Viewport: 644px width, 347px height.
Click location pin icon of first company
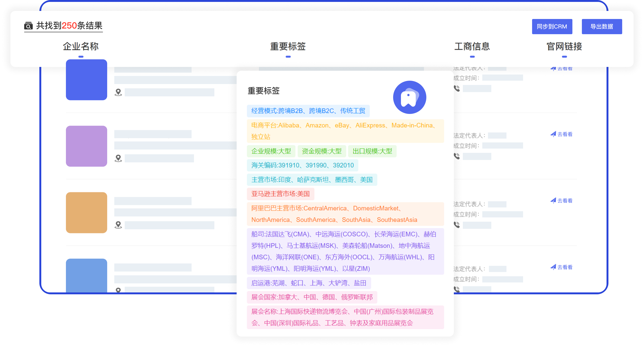(x=118, y=92)
